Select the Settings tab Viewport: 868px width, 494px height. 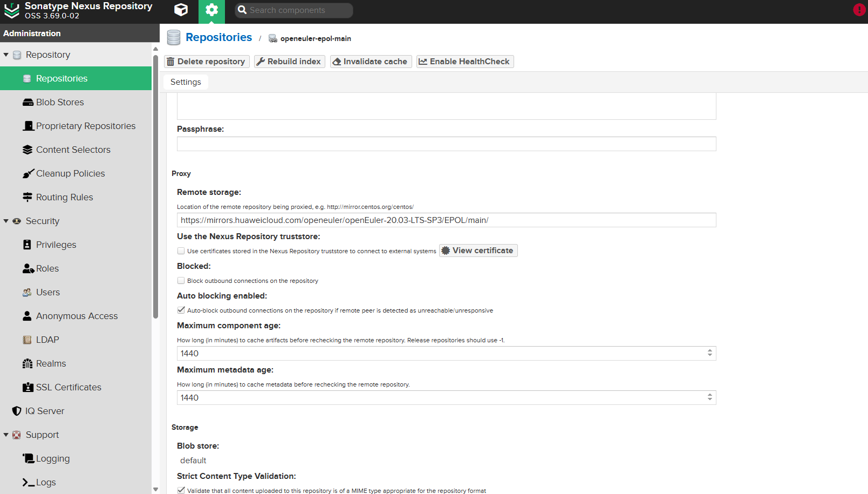pyautogui.click(x=186, y=82)
